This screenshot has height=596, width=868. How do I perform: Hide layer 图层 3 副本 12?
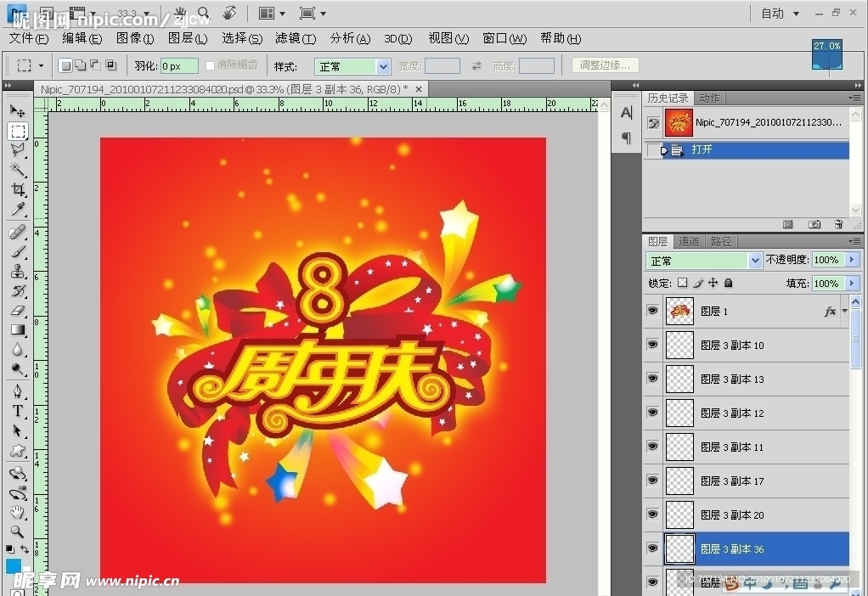[653, 413]
